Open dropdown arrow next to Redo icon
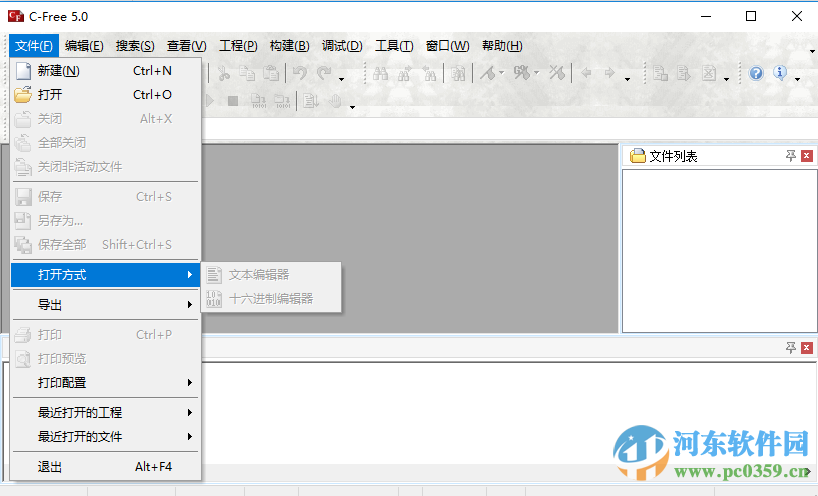 click(342, 79)
